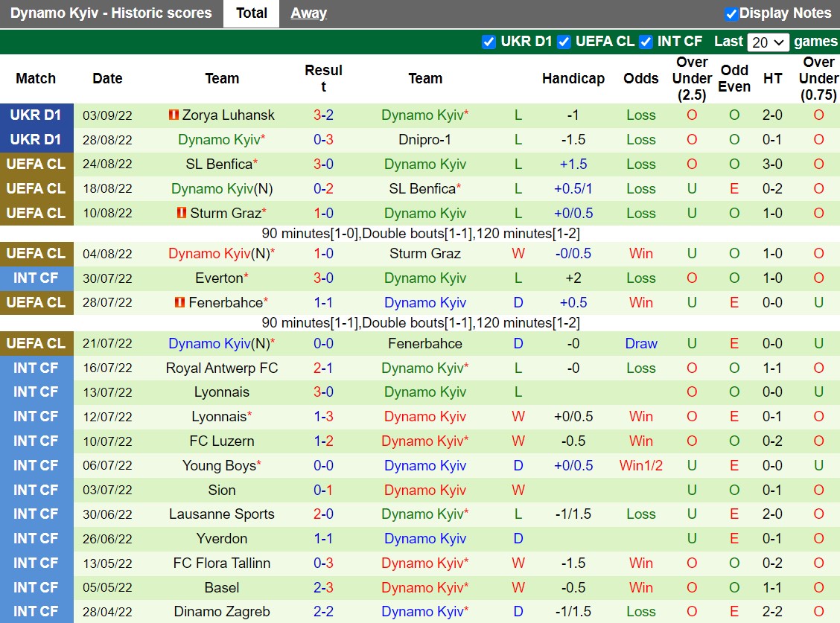This screenshot has width=840, height=623.
Task: Click the 90 minutes note under Sturm Graz
Action: click(x=421, y=234)
